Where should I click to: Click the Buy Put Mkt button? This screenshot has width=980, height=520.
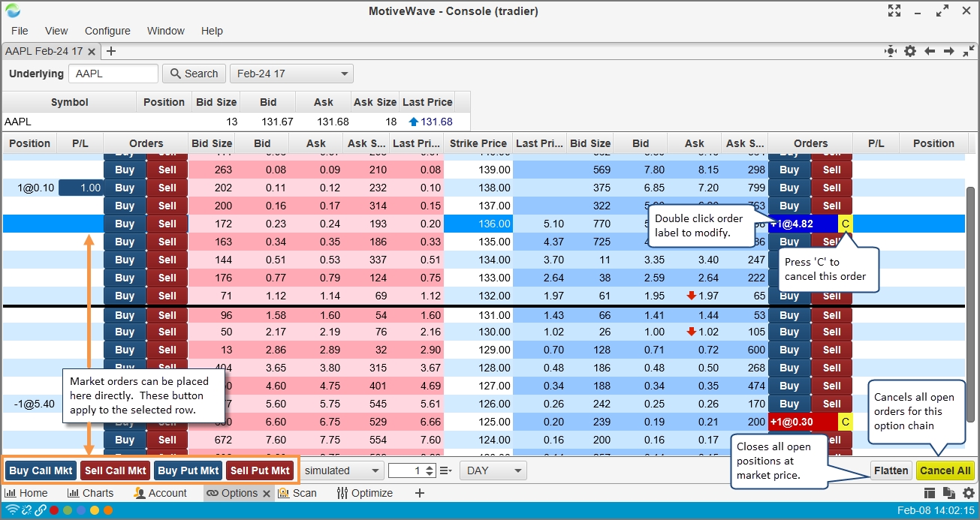(188, 470)
